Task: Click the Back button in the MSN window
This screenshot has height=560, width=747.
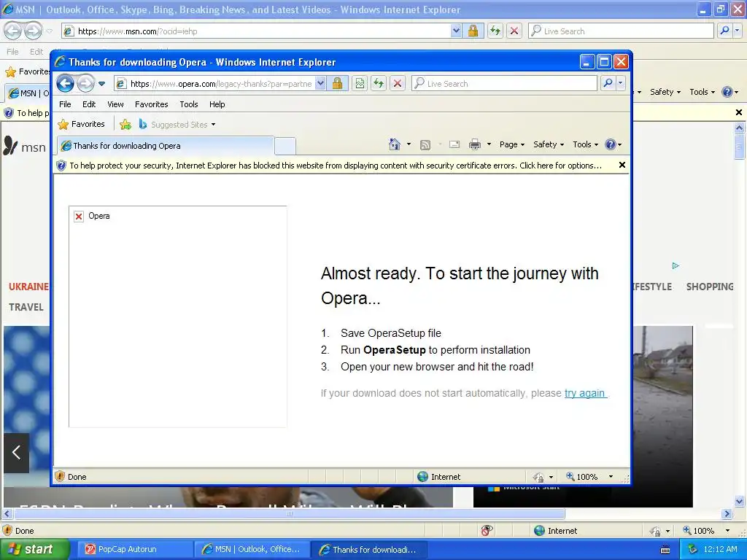Action: tap(13, 31)
